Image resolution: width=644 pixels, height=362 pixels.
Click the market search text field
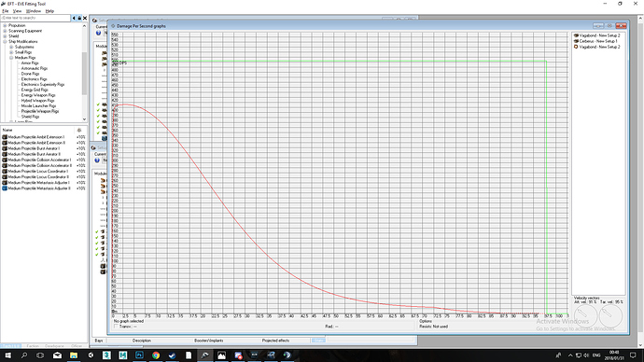(35, 18)
